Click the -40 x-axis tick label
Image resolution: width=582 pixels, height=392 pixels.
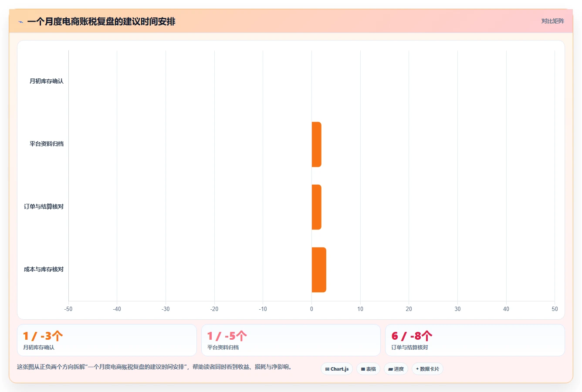pos(117,309)
